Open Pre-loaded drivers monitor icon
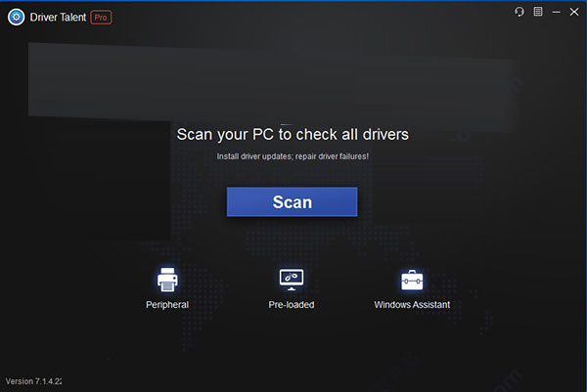Image resolution: width=587 pixels, height=392 pixels. [x=292, y=280]
